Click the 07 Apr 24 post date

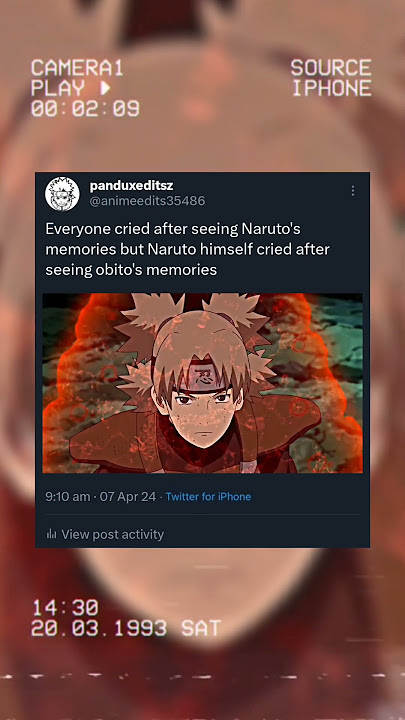click(128, 496)
